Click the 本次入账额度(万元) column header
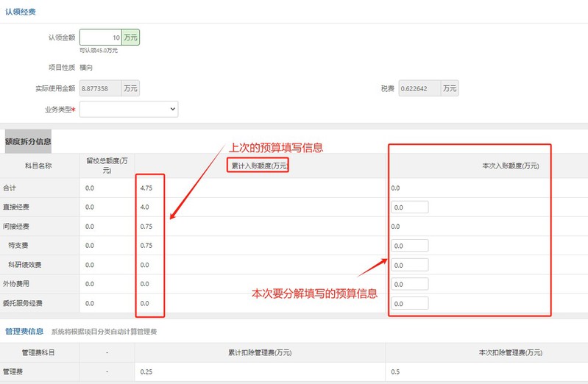The image size is (588, 384). pos(510,166)
